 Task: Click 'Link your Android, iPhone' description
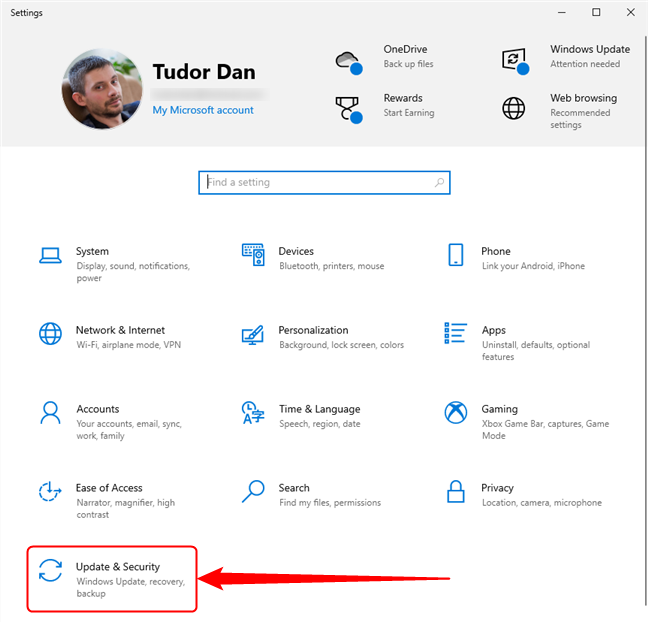(534, 266)
